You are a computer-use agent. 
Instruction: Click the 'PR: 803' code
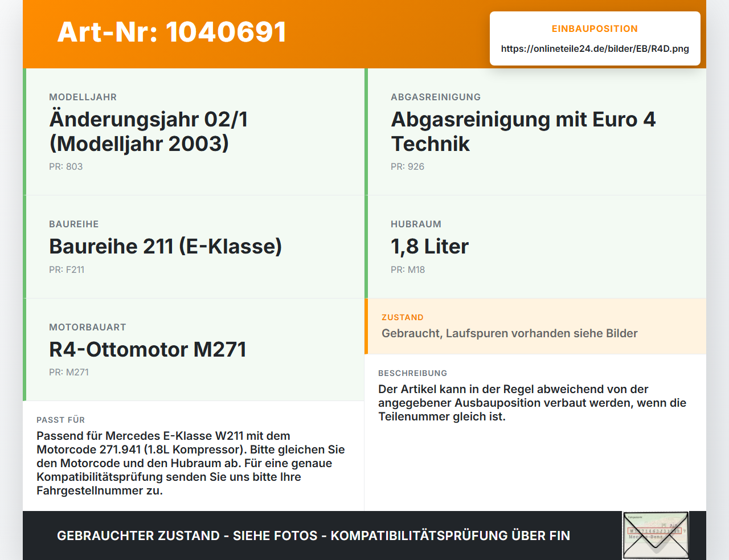point(65,166)
